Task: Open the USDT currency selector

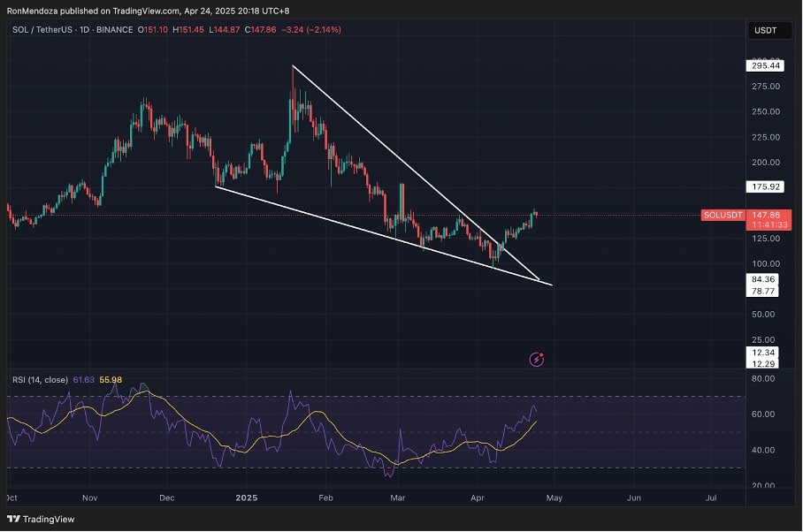Action: tap(763, 31)
